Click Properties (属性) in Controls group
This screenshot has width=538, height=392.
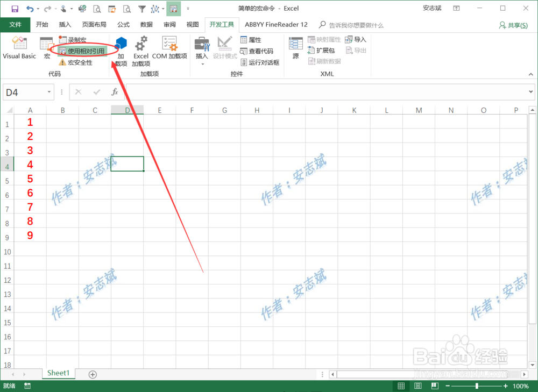pyautogui.click(x=251, y=40)
